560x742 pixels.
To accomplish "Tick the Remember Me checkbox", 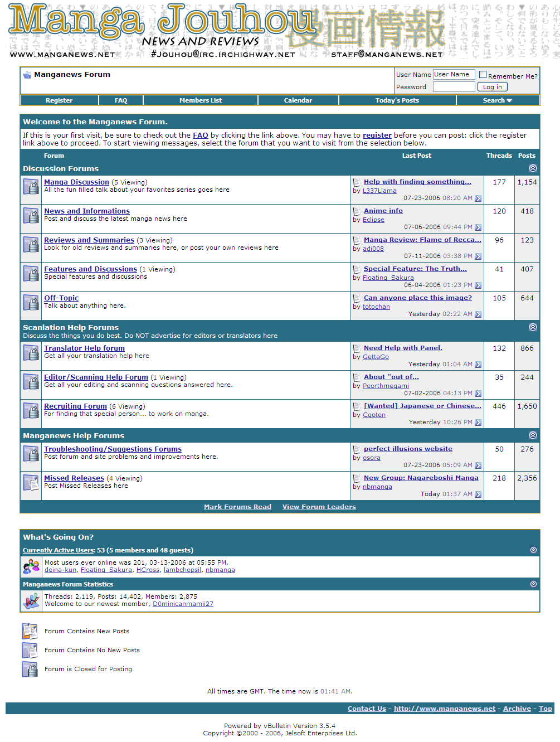I will (483, 75).
